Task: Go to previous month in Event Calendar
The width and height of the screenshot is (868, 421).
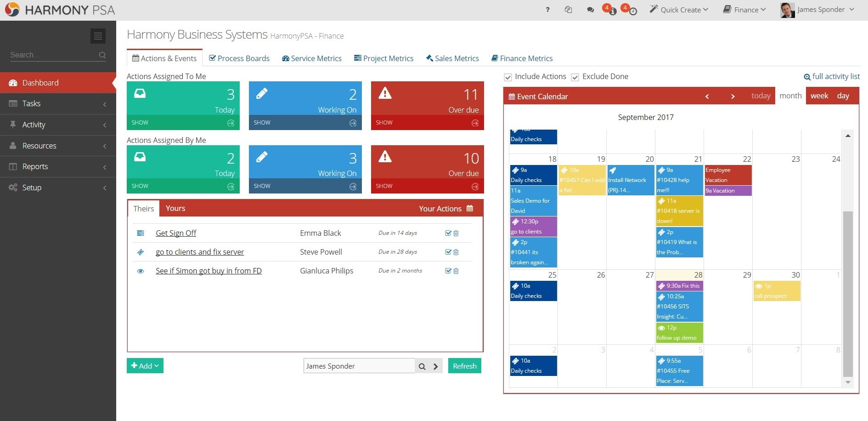Action: [x=707, y=97]
